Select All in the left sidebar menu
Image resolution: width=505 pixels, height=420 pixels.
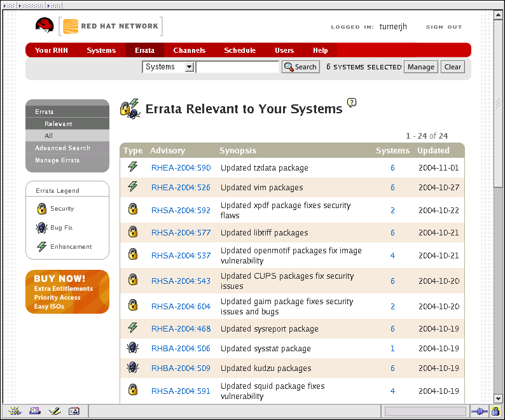tap(67, 136)
